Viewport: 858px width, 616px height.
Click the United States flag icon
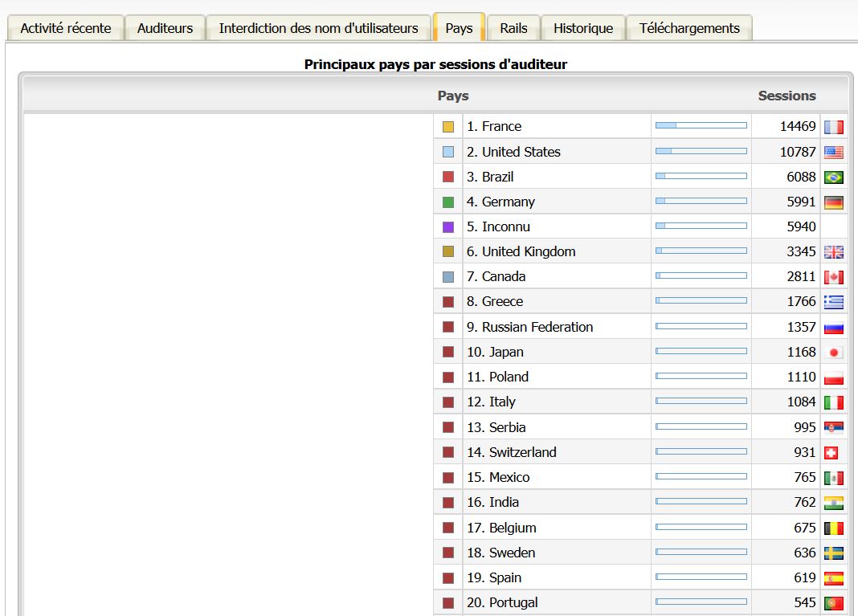pyautogui.click(x=833, y=152)
